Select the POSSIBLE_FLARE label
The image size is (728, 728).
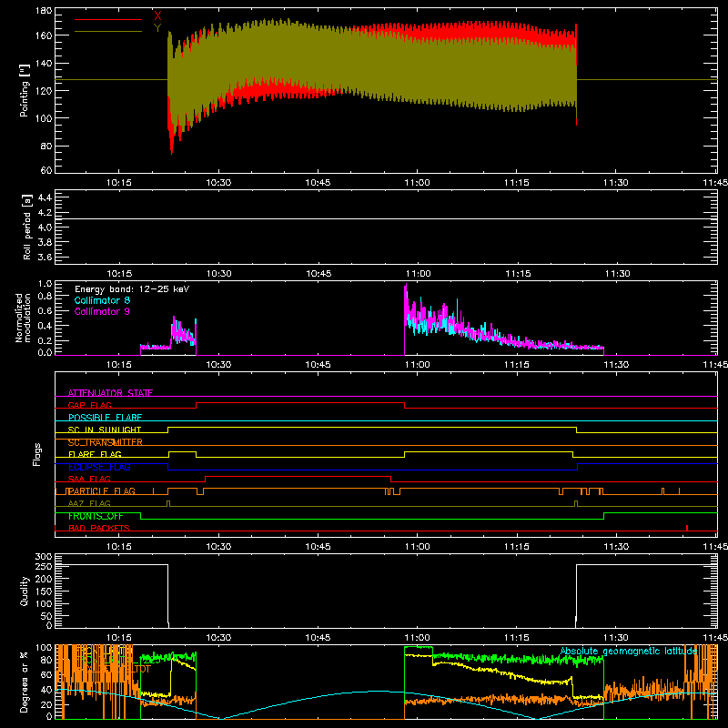(x=105, y=418)
